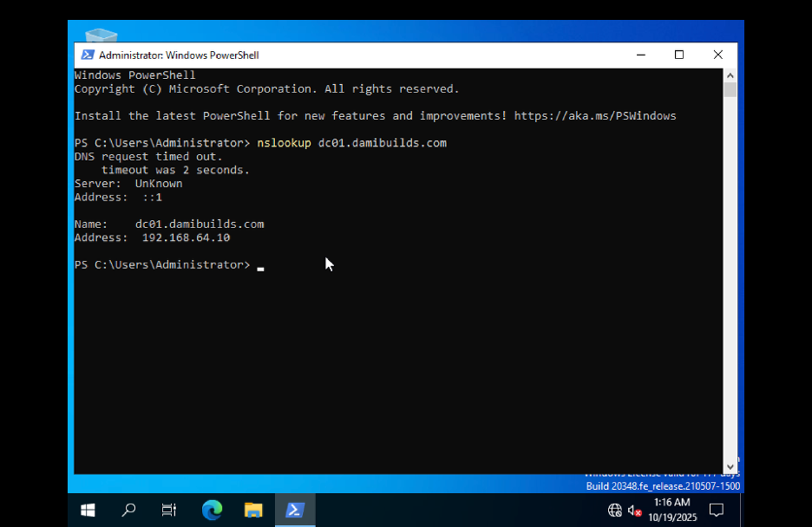Unmute the speaker in the system tray

tap(635, 510)
